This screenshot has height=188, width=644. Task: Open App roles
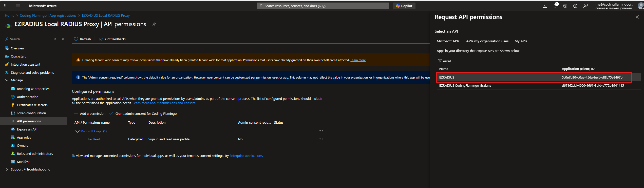coord(24,137)
